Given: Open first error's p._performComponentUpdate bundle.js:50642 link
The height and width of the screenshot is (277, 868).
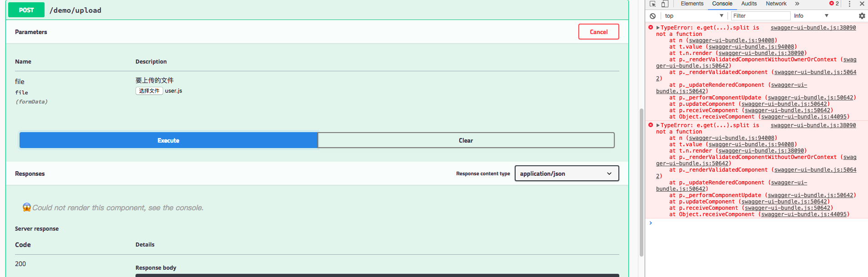Looking at the screenshot, I should click(810, 98).
